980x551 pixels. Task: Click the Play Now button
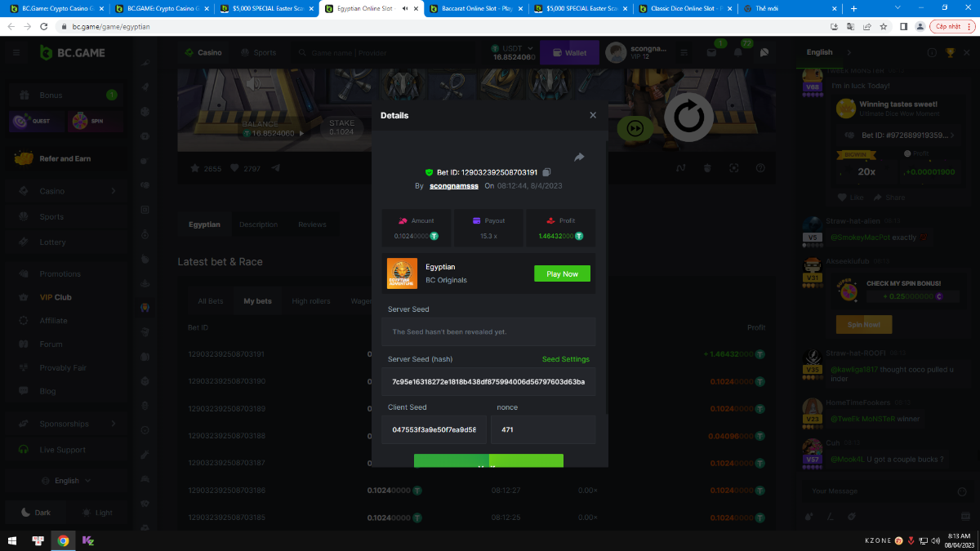(x=562, y=274)
